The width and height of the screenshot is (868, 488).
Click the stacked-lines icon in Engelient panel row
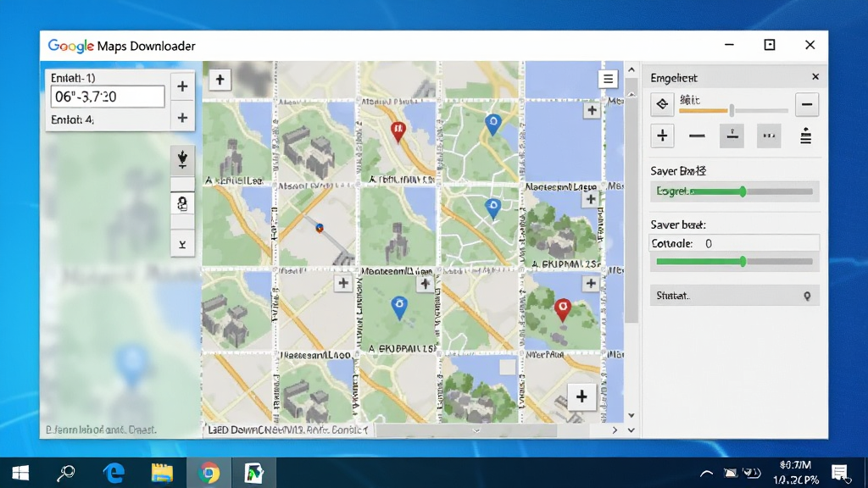pyautogui.click(x=805, y=136)
